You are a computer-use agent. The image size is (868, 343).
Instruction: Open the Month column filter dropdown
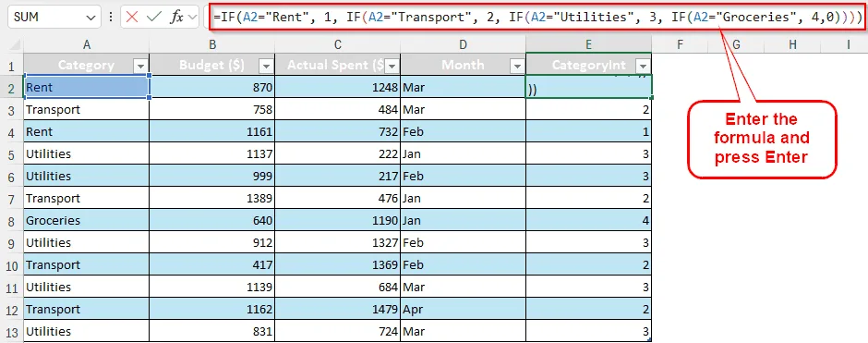[x=518, y=66]
